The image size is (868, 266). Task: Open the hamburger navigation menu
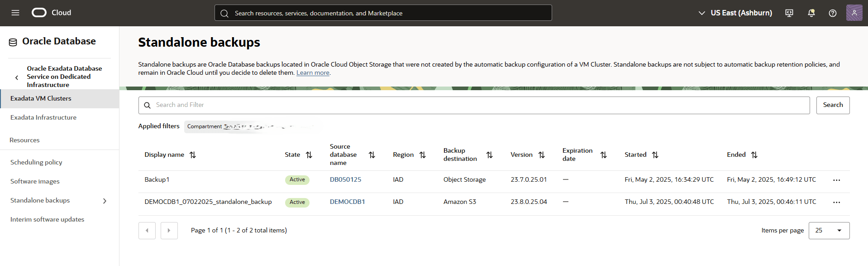pyautogui.click(x=15, y=13)
